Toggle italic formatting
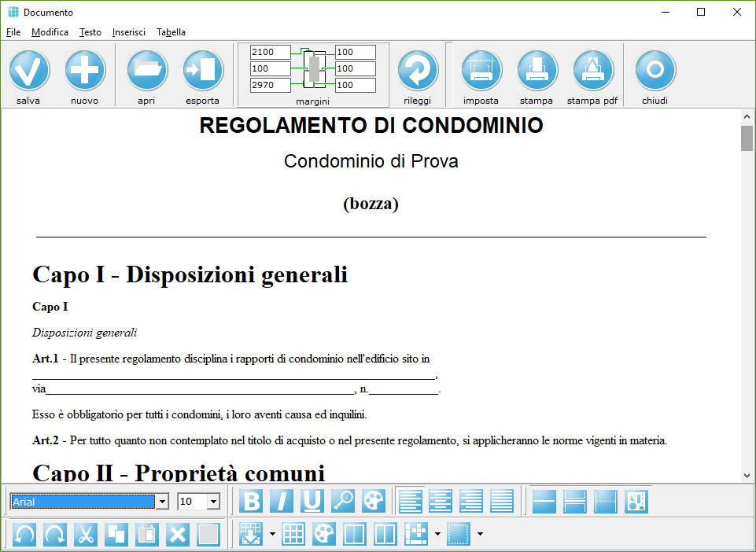 point(282,501)
